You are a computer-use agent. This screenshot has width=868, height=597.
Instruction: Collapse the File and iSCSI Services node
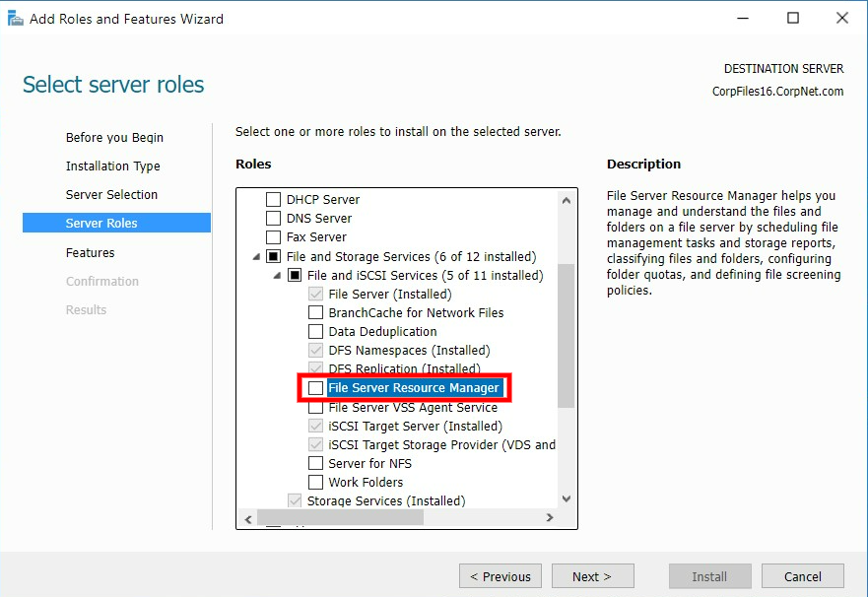point(276,275)
